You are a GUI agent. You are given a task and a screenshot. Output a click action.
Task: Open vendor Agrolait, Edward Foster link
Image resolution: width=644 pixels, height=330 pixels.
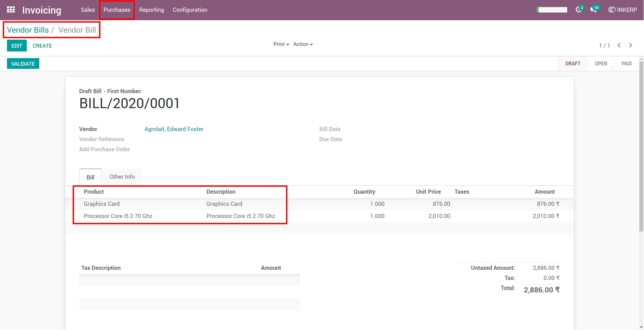point(174,129)
